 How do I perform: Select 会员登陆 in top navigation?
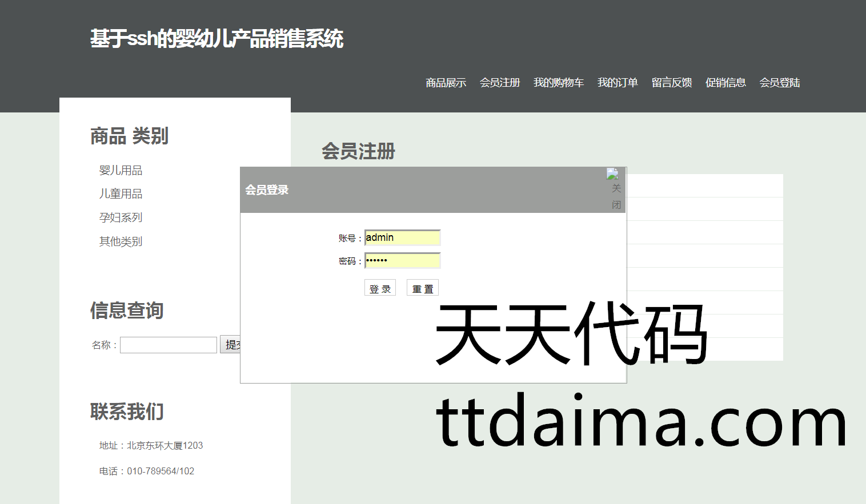point(779,83)
